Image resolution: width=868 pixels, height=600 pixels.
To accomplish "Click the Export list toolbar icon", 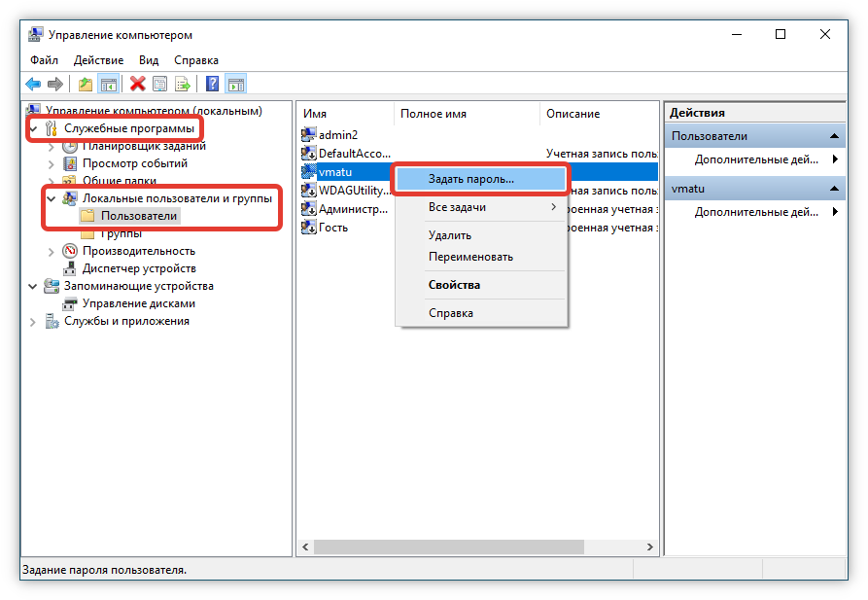I will pos(181,85).
